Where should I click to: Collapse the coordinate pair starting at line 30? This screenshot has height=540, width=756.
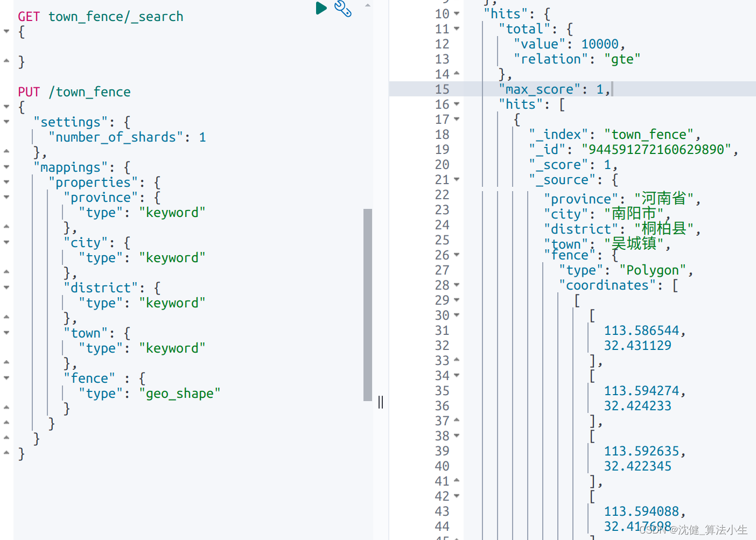[457, 315]
